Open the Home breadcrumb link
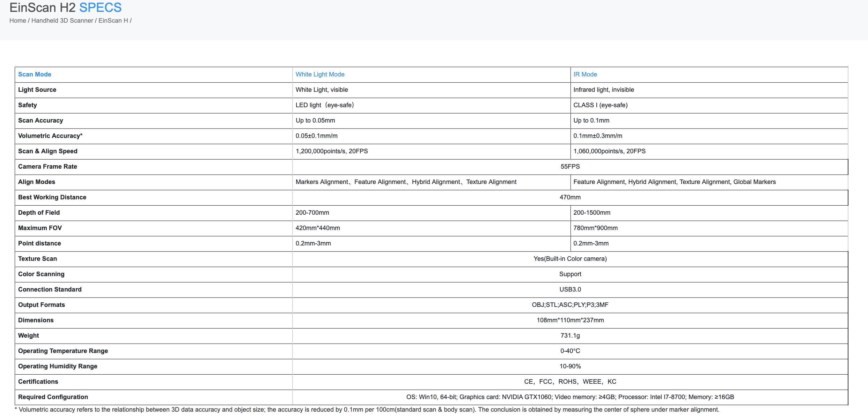The image size is (868, 419). coord(17,21)
